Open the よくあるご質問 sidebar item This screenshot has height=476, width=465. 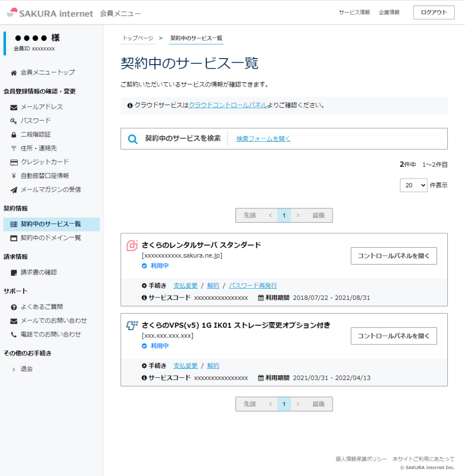pos(42,307)
